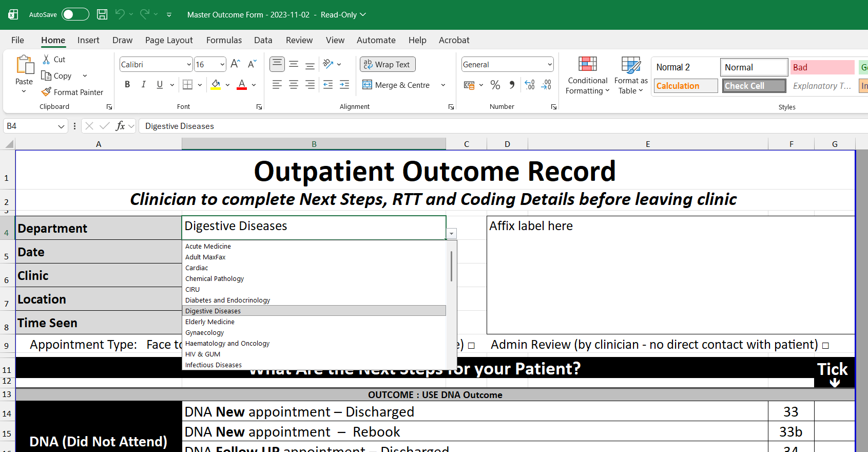Click the Center align text icon
Screen dimensions: 868x452
[x=294, y=85]
